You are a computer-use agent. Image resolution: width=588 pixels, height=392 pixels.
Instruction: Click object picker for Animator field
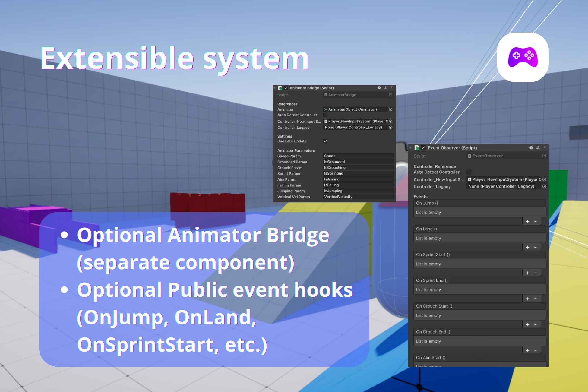[x=390, y=109]
